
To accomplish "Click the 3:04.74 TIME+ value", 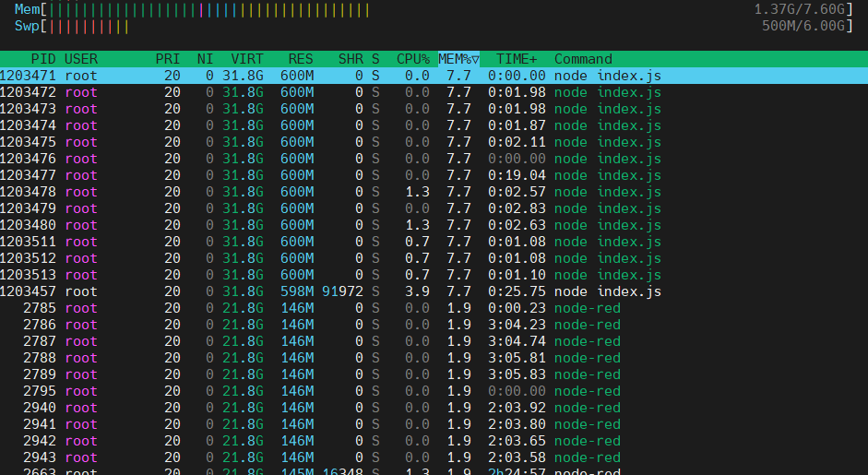I will pyautogui.click(x=517, y=341).
